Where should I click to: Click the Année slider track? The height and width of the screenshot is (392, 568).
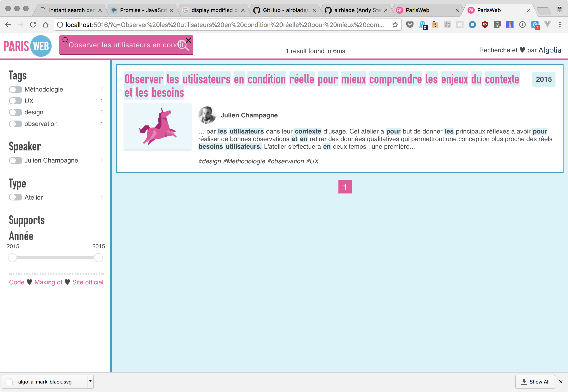tap(55, 258)
